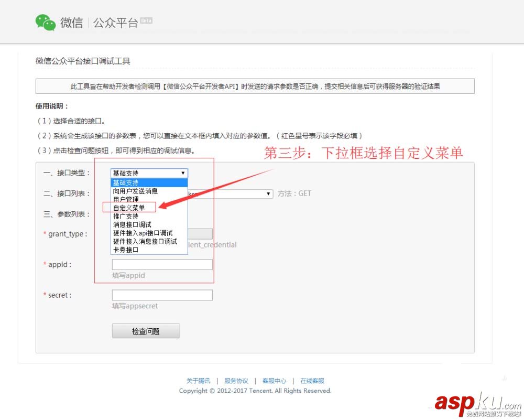Image resolution: width=524 pixels, height=420 pixels.
Task: Click the secret input field
Action: tap(161, 295)
